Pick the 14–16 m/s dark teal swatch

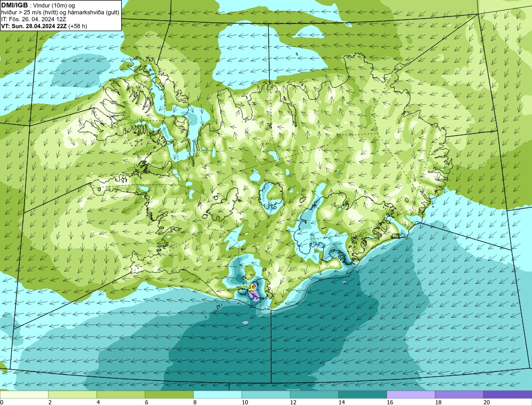click(x=362, y=394)
